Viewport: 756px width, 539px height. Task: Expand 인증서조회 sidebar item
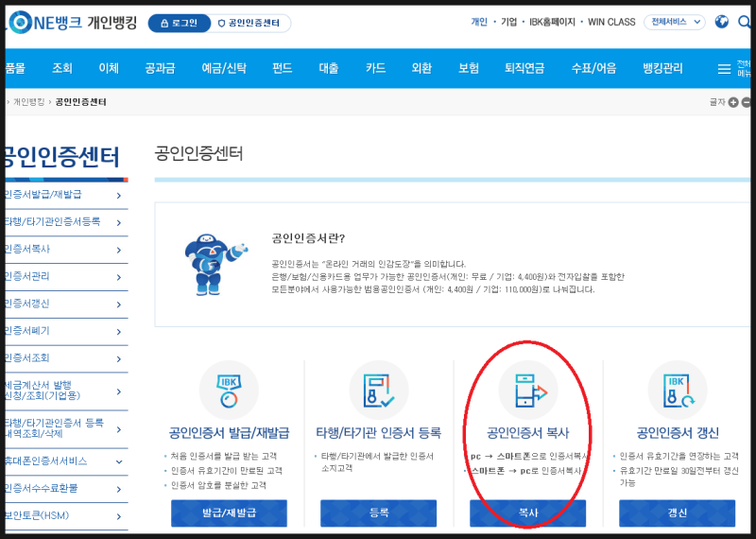point(64,358)
